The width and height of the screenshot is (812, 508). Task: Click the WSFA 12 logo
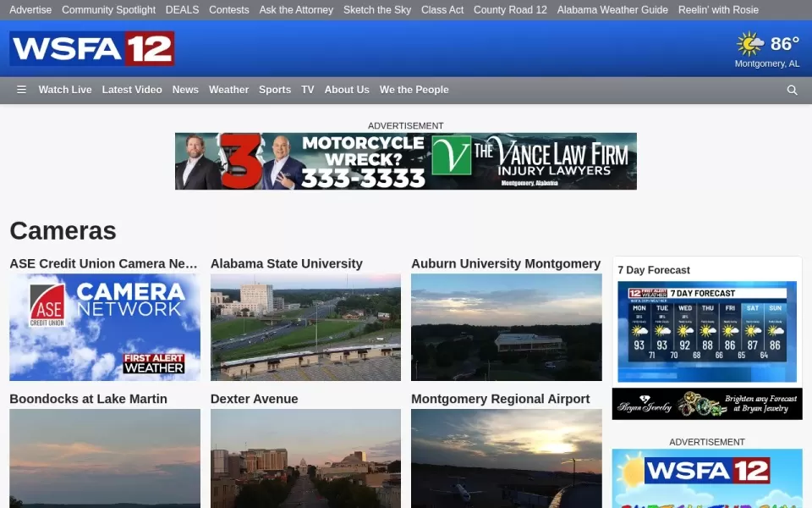(x=92, y=49)
